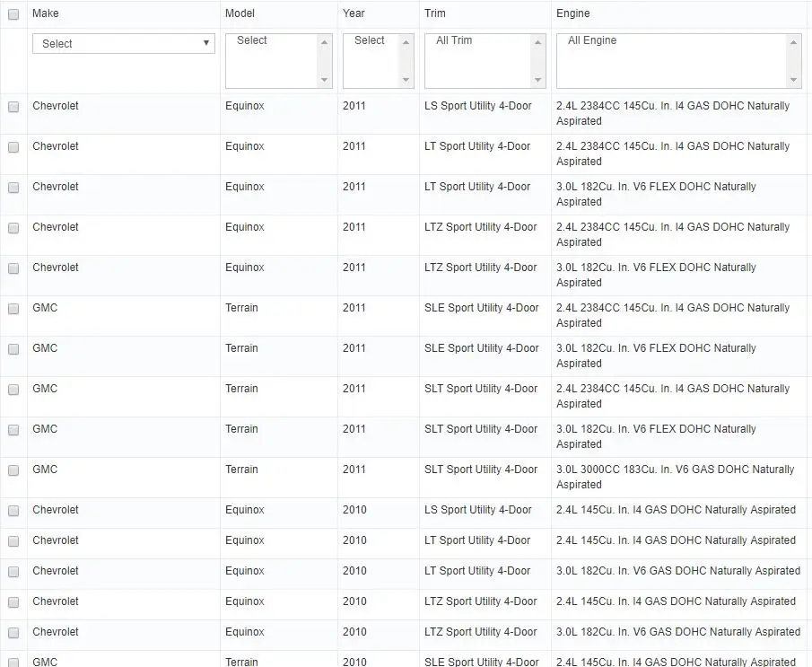Click 'LTZ Sport Utility 4-Door' with 2011 3.0L FLEX
The width and height of the screenshot is (812, 667).
pos(481,268)
